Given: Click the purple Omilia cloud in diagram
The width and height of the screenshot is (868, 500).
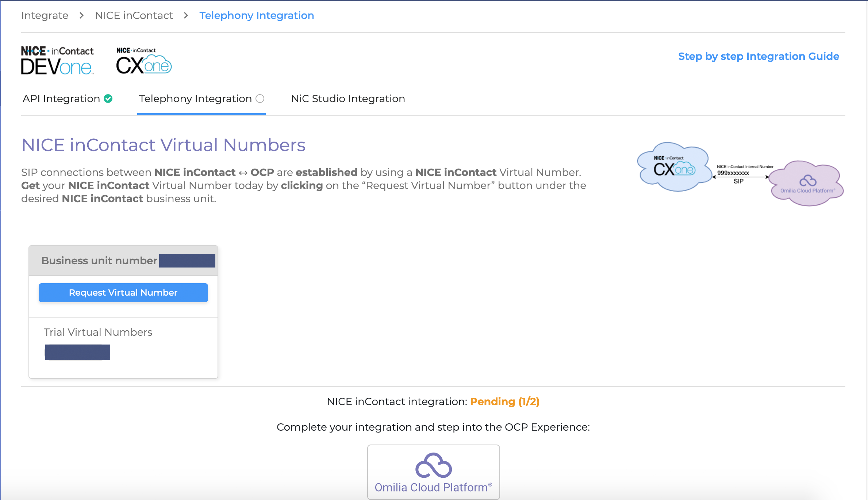Looking at the screenshot, I should tap(807, 183).
